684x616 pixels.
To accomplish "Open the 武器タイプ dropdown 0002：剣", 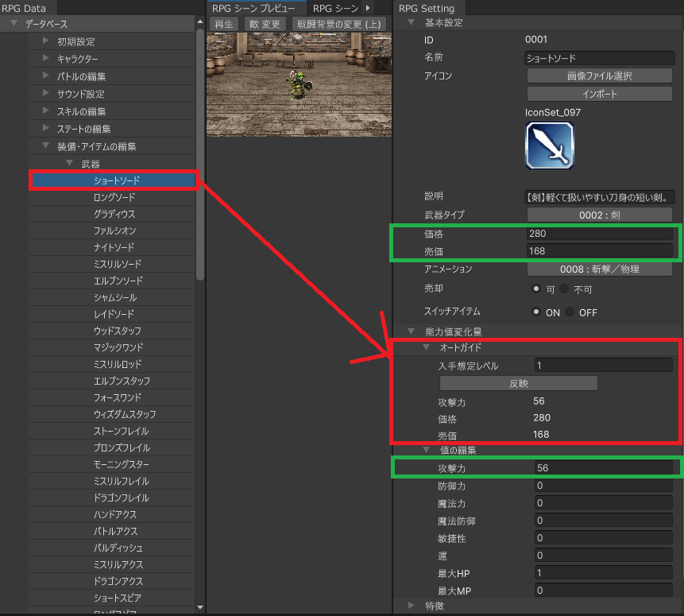I will (599, 215).
